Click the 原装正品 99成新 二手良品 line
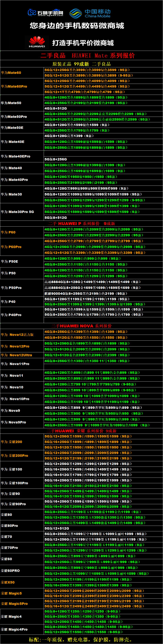Viewport: 163px width, 644px height. 81,64
